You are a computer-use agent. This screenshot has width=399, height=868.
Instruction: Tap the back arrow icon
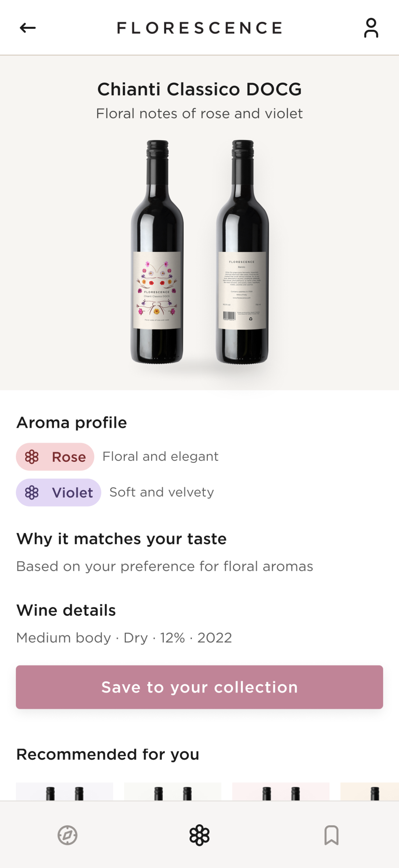[x=28, y=28]
